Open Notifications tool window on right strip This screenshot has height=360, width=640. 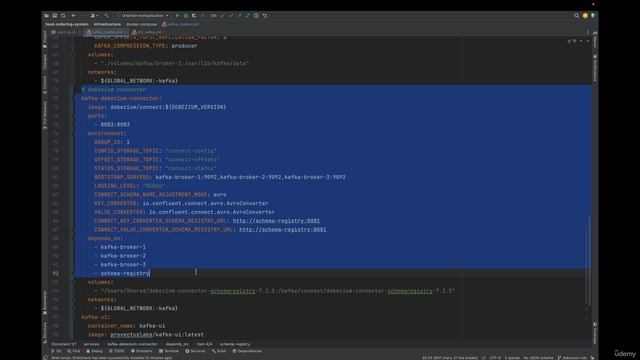tap(595, 67)
